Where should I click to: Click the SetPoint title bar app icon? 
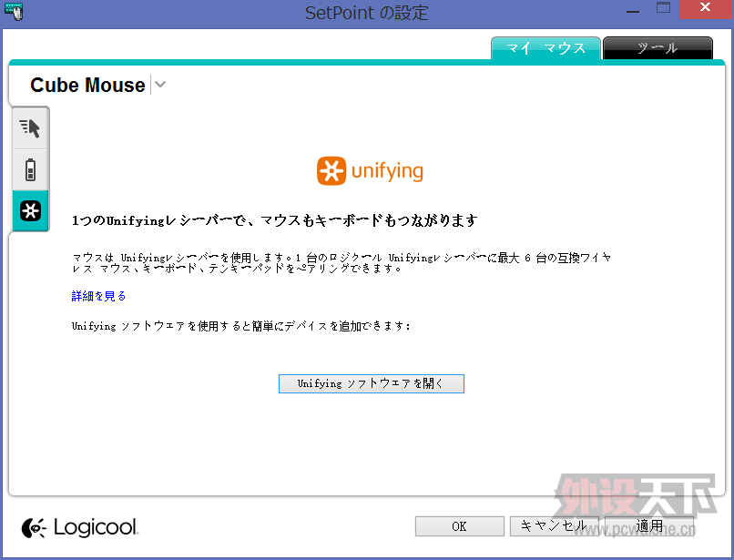coord(14,11)
